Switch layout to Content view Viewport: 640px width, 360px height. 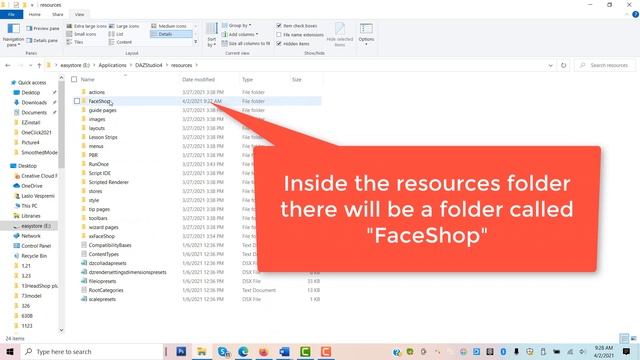(120, 42)
